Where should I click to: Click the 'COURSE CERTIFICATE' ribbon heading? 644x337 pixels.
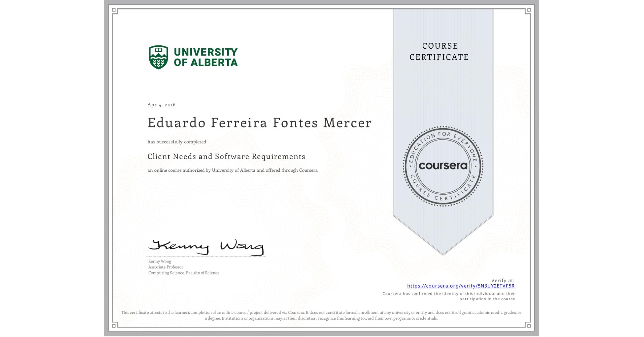[x=439, y=51]
